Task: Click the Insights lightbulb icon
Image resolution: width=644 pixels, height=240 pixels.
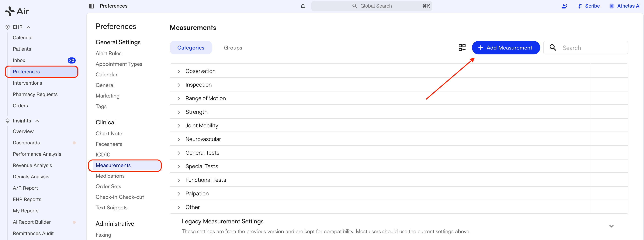Action: pyautogui.click(x=8, y=121)
